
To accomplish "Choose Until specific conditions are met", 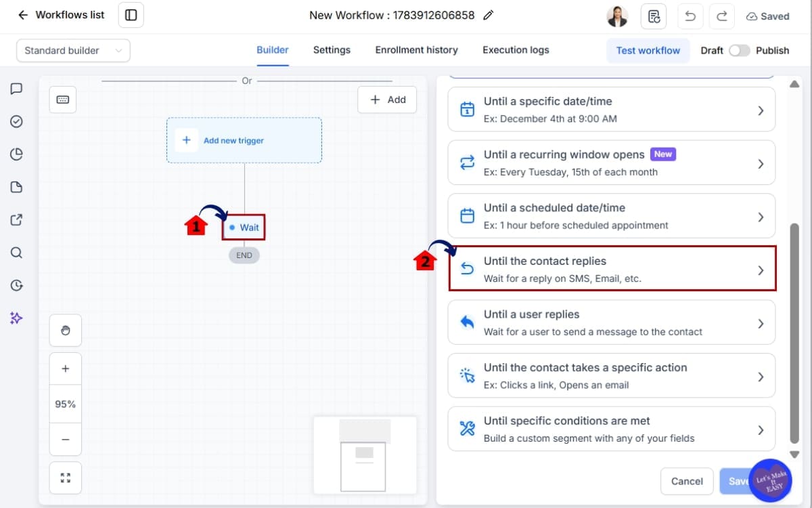I will click(612, 429).
